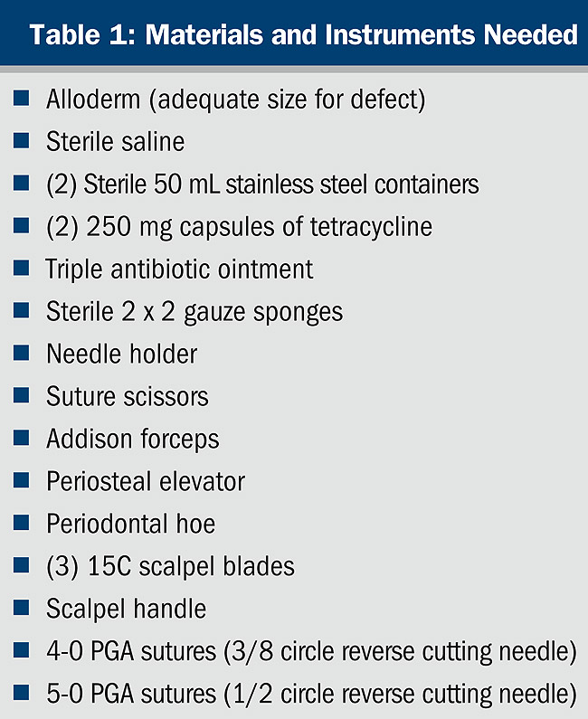
Task: Click the bullet before 5-0 PGA sutures
Action: pos(22,693)
